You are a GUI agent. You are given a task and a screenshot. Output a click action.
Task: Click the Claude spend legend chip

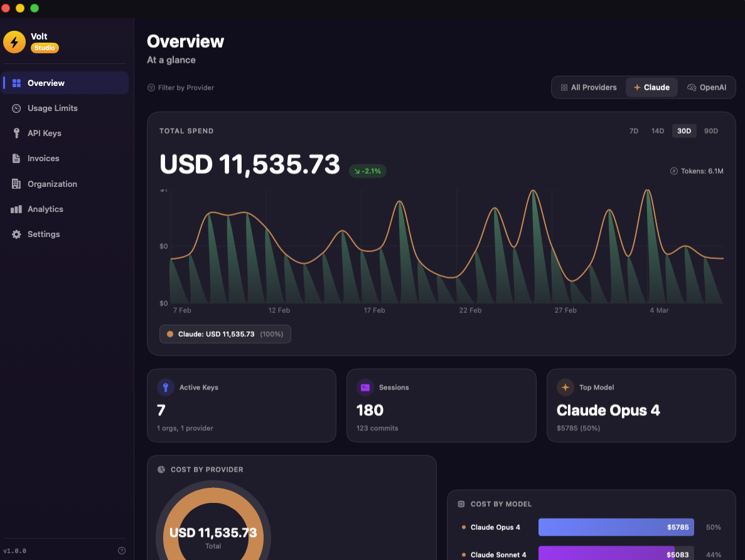point(225,334)
